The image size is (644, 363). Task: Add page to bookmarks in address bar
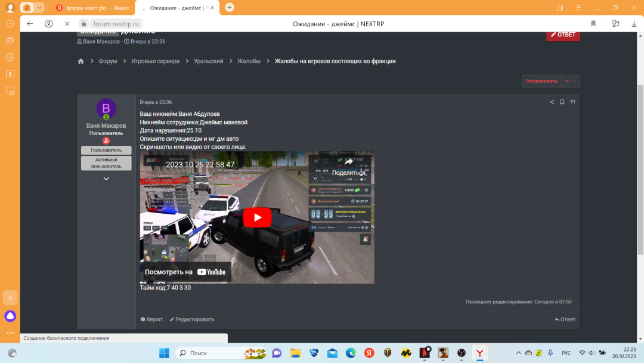pos(593,23)
